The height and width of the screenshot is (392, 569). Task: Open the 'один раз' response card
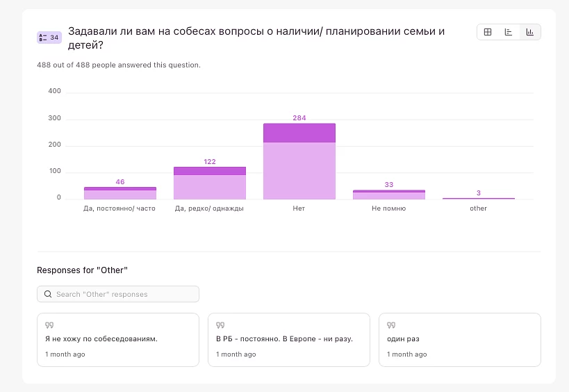pos(460,339)
